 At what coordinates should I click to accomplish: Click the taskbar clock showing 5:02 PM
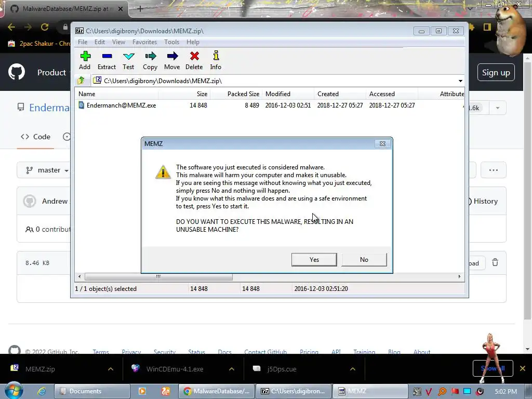(x=506, y=392)
